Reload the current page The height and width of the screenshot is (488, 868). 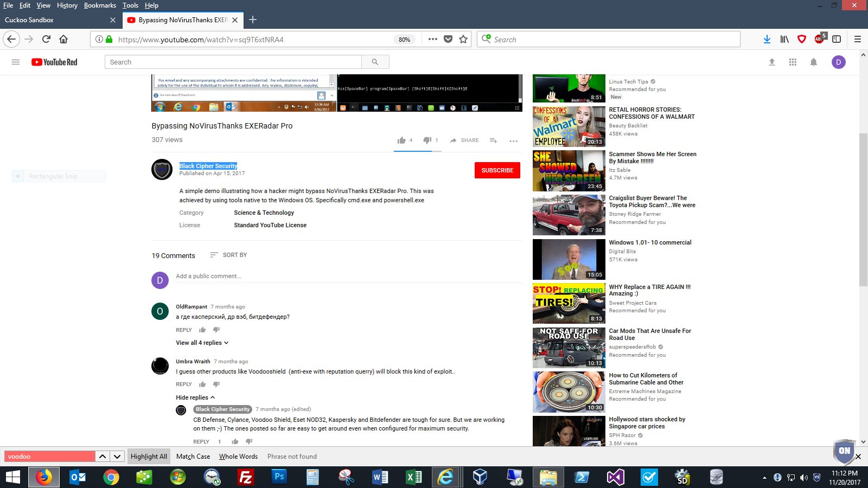pos(46,39)
